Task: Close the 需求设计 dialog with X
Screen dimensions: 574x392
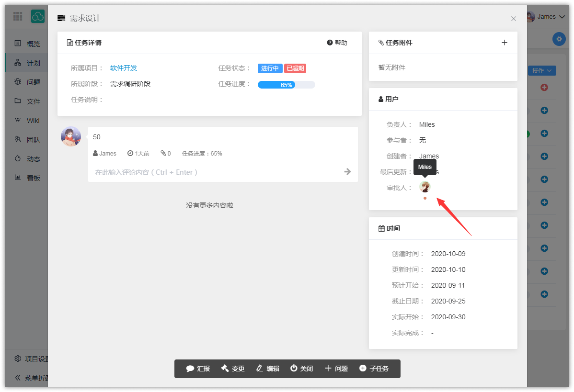Action: tap(513, 19)
